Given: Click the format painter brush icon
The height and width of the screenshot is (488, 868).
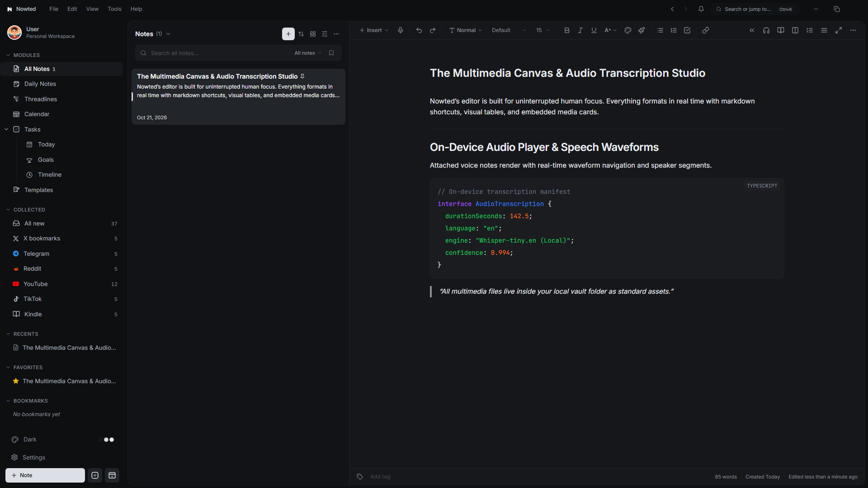Looking at the screenshot, I should pyautogui.click(x=642, y=30).
